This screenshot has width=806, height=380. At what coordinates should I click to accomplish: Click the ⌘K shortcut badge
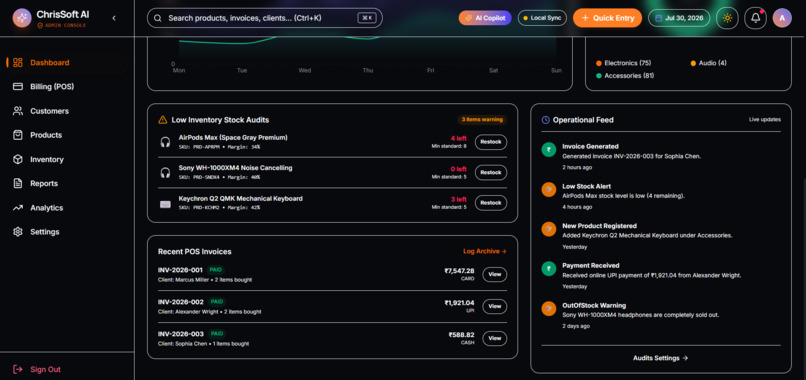click(x=367, y=18)
